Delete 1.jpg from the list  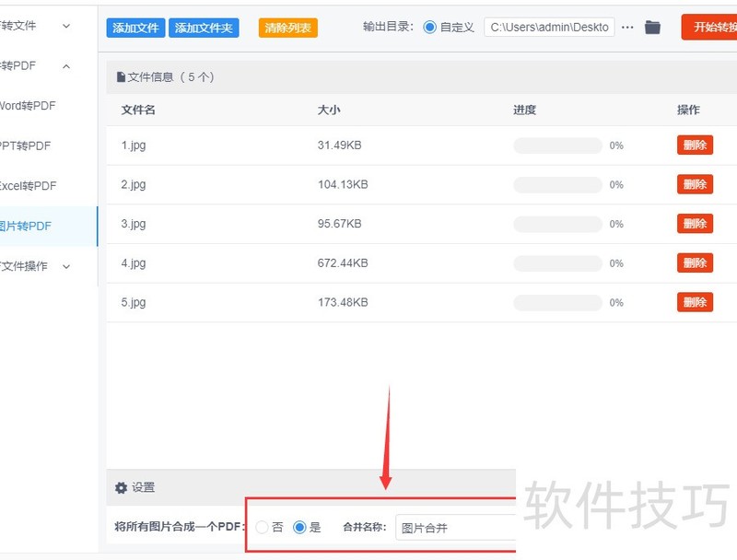[695, 146]
